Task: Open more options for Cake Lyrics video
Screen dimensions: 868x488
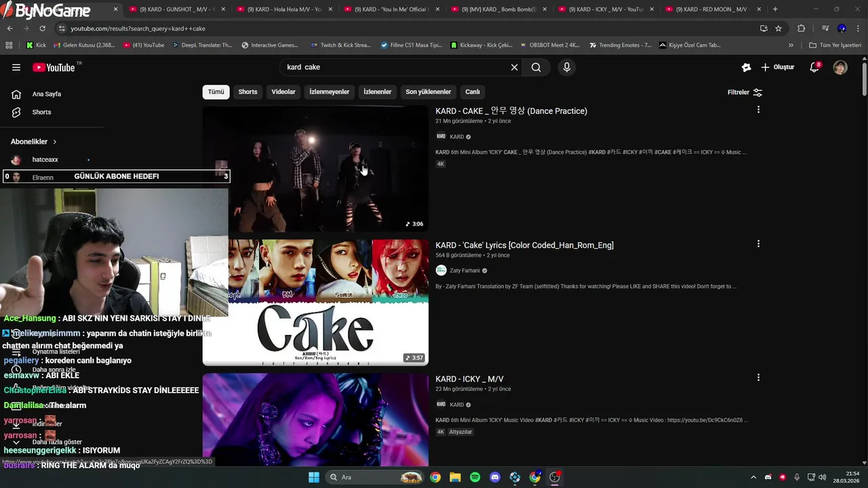Action: point(758,244)
